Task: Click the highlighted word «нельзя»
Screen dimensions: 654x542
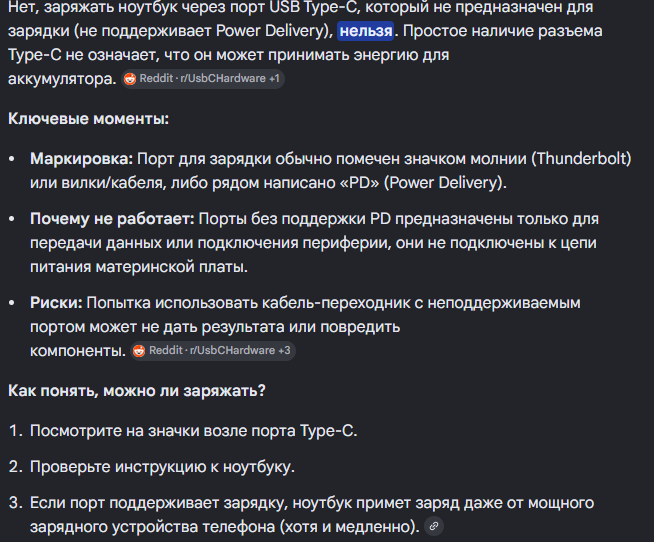Action: 366,31
